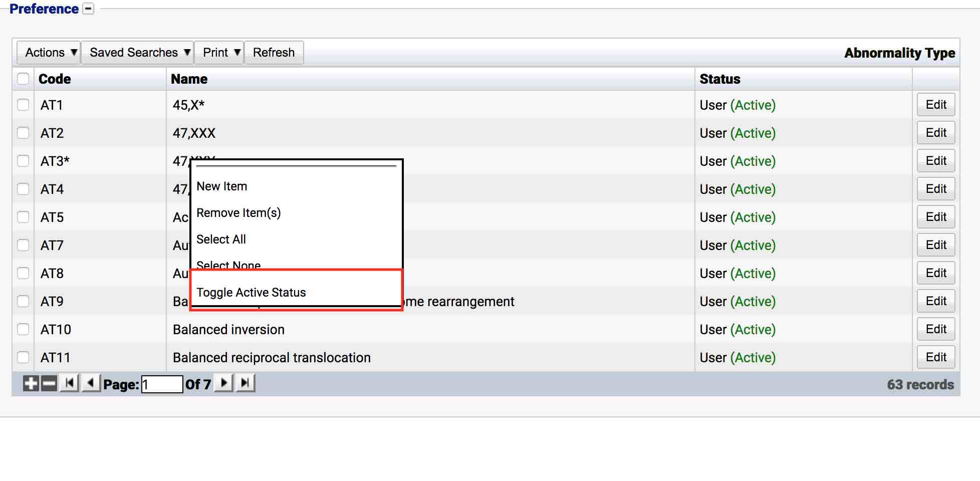This screenshot has width=980, height=481.
Task: Jump to the last page arrow
Action: [245, 383]
